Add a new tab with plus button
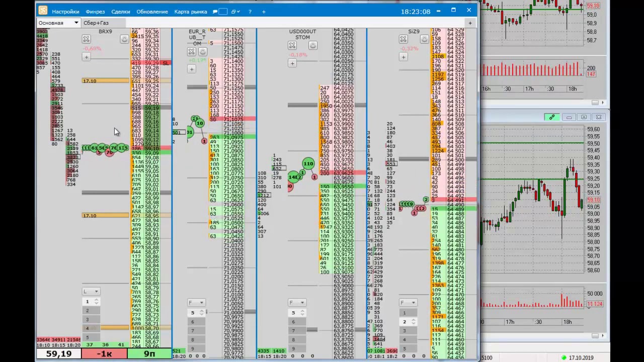This screenshot has height=362, width=644. [470, 23]
